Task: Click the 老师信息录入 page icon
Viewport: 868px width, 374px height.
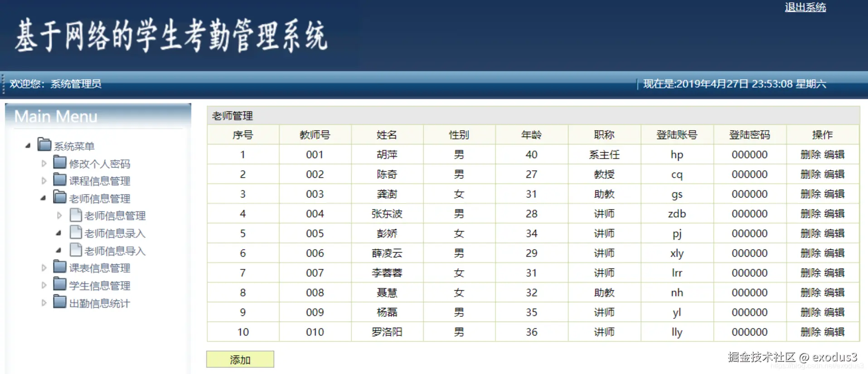Action: pos(76,233)
